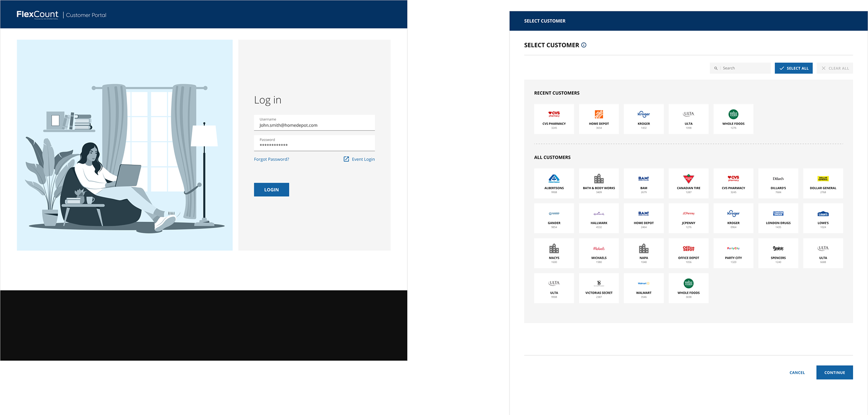Select Home Depot 2464 under All Customers
Viewport: 868px width, 415px height.
click(x=644, y=218)
